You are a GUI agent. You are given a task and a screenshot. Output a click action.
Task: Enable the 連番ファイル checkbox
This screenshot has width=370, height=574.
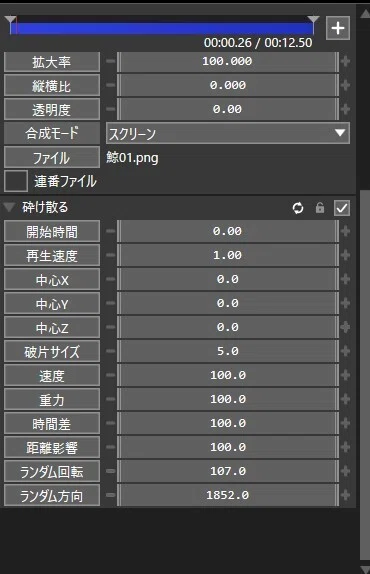click(x=16, y=181)
